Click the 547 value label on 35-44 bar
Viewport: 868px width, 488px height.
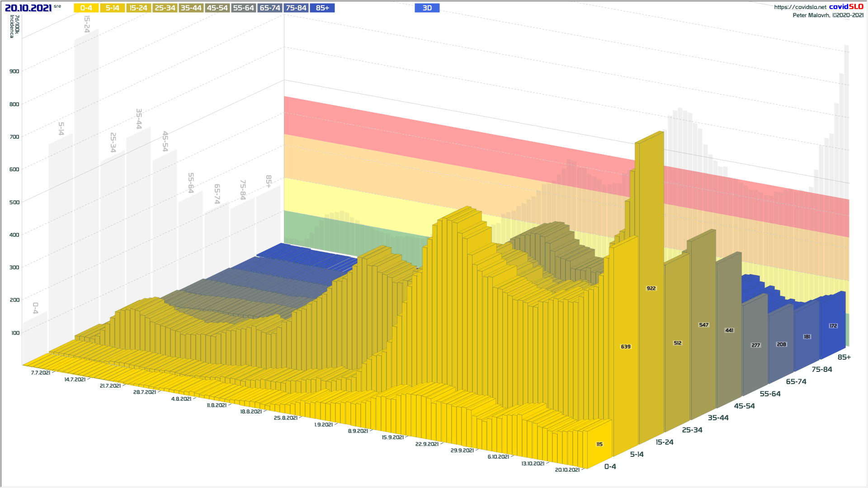[x=703, y=325]
